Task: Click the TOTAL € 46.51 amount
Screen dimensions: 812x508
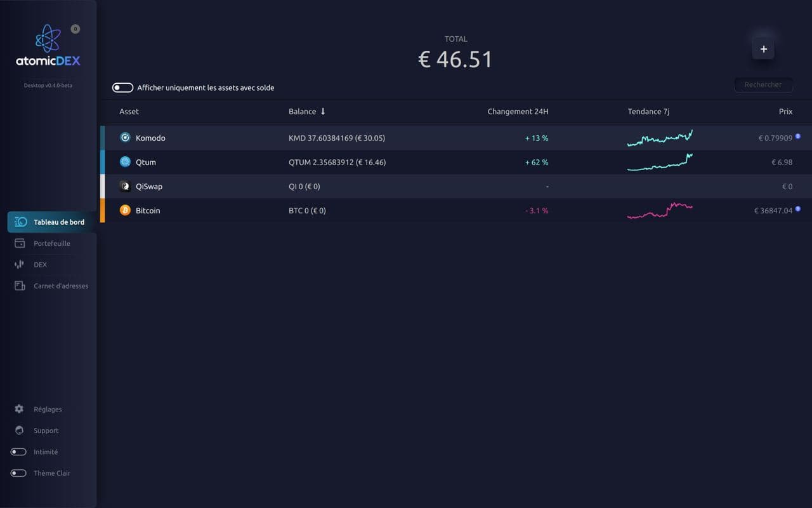Action: tap(455, 59)
